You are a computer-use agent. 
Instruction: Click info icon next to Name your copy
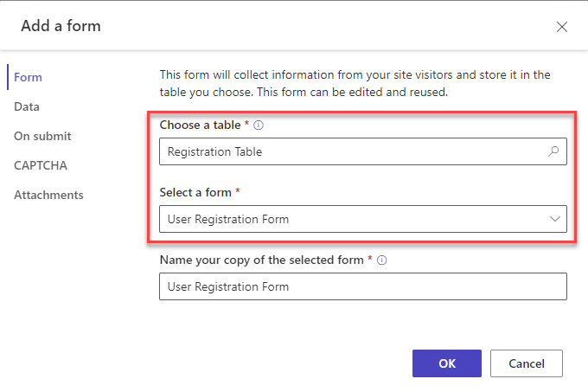click(x=382, y=260)
